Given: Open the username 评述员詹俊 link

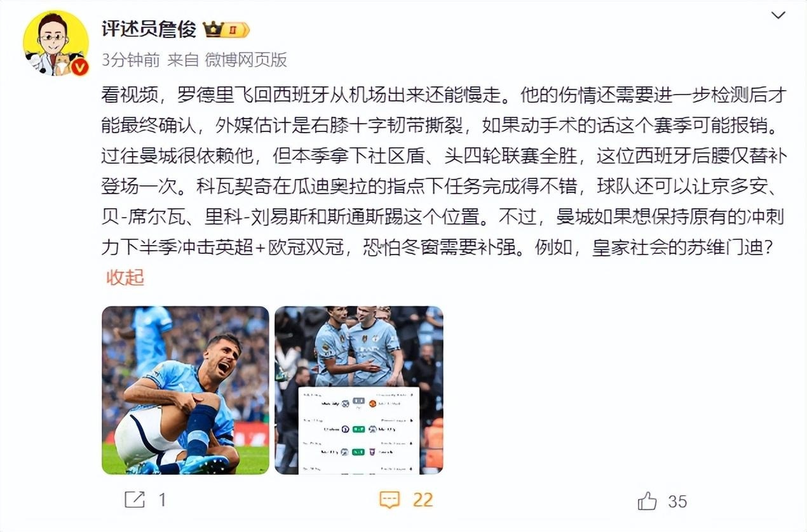Looking at the screenshot, I should pyautogui.click(x=149, y=29).
